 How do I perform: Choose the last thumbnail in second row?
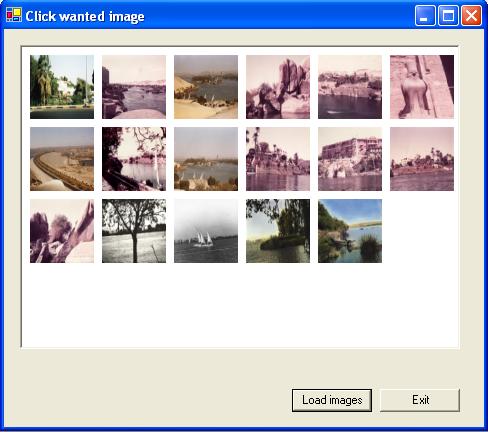422,159
